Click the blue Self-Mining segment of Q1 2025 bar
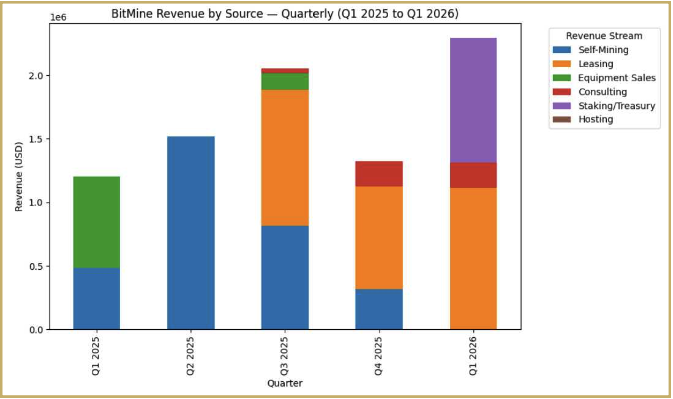 coord(97,299)
